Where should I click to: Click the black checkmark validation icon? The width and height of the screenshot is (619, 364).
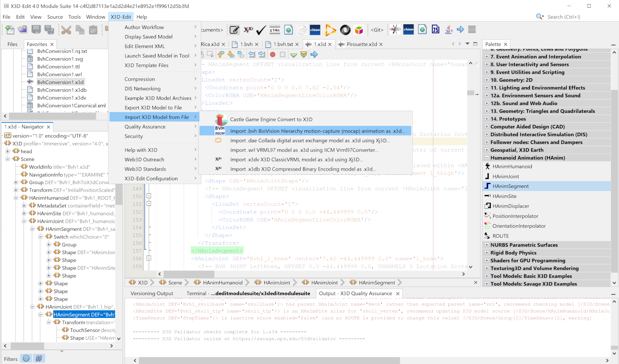coord(261,30)
